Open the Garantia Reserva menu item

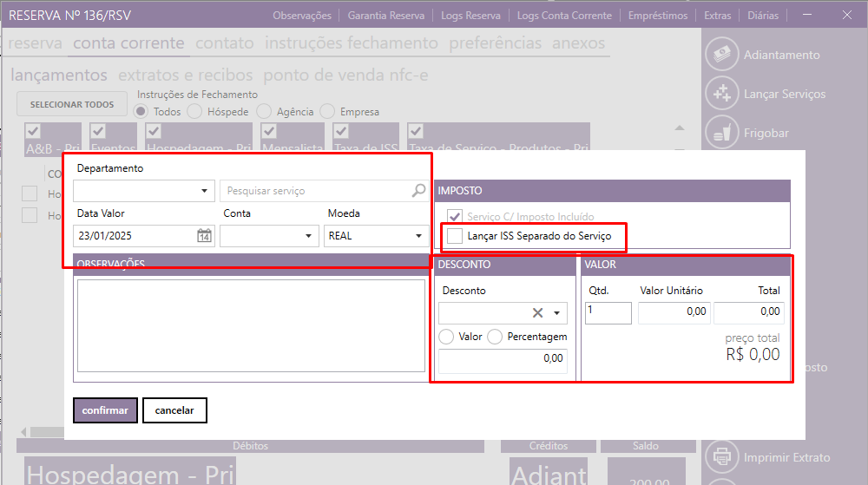385,16
